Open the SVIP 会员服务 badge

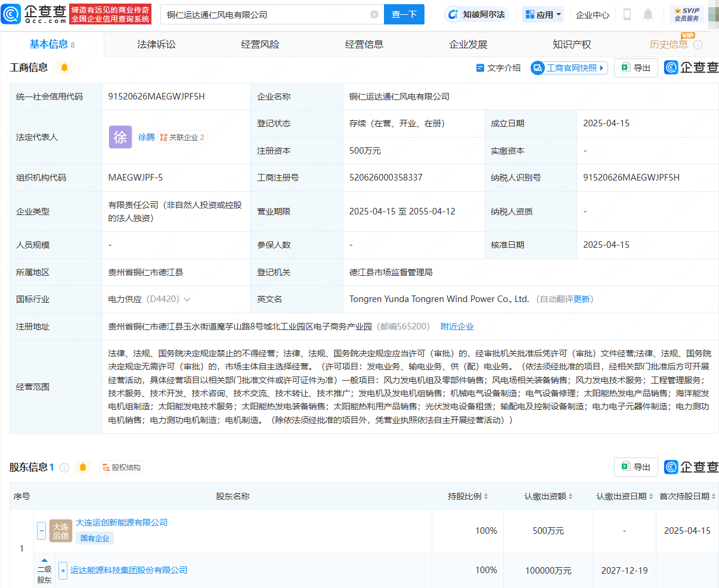pos(686,14)
